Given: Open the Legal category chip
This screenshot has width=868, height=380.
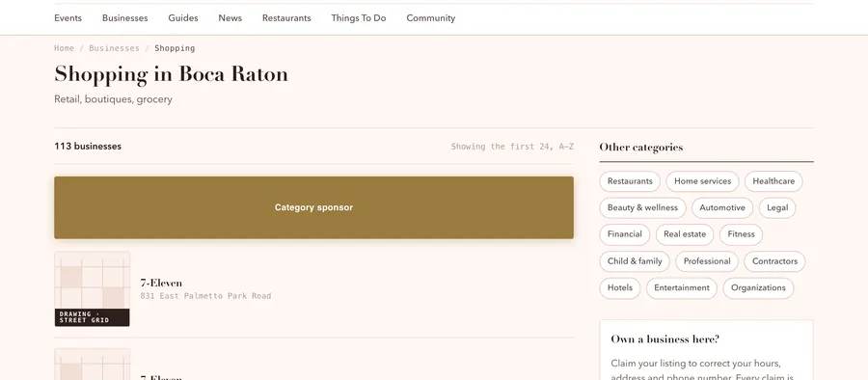Looking at the screenshot, I should (777, 207).
